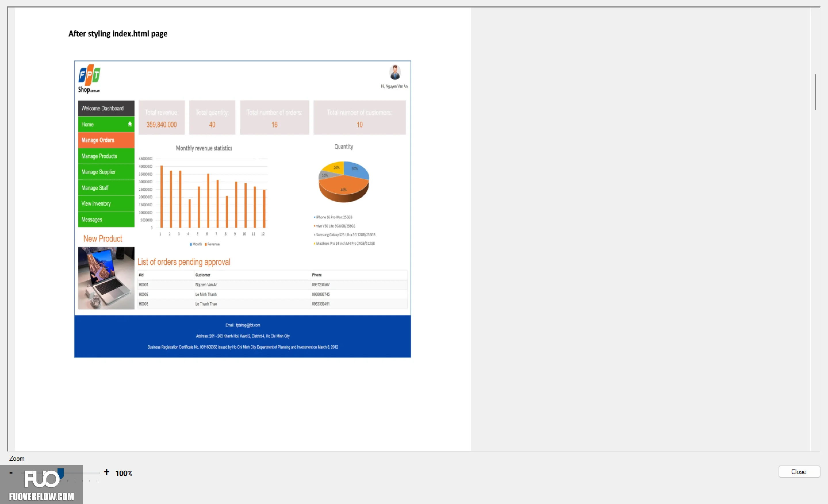This screenshot has width=828, height=504.
Task: Click the Total number of orders card
Action: [x=274, y=118]
